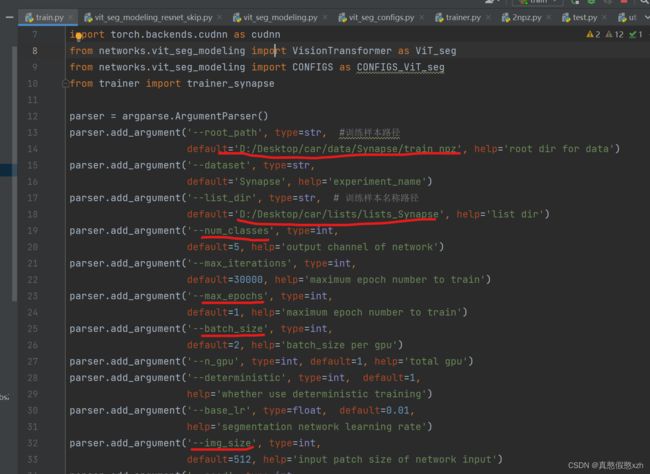Click 'default=1' on line 24
This screenshot has height=474, width=650.
point(213,313)
